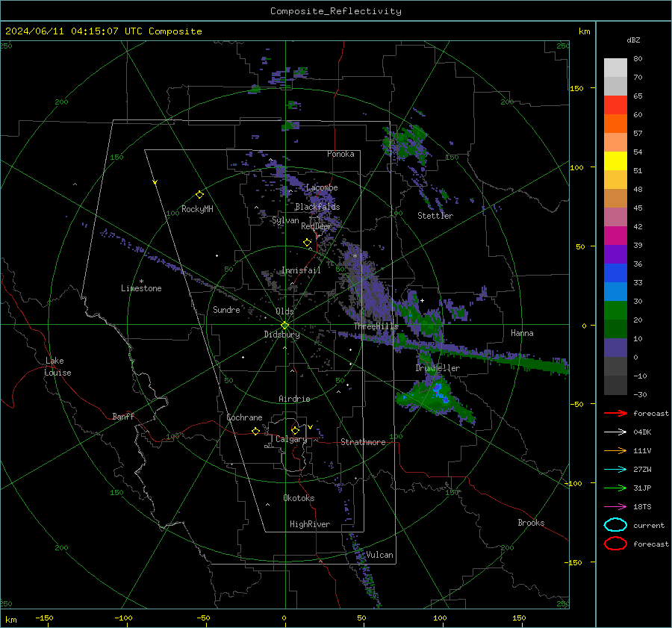Click the ThreeHills town label

(376, 326)
